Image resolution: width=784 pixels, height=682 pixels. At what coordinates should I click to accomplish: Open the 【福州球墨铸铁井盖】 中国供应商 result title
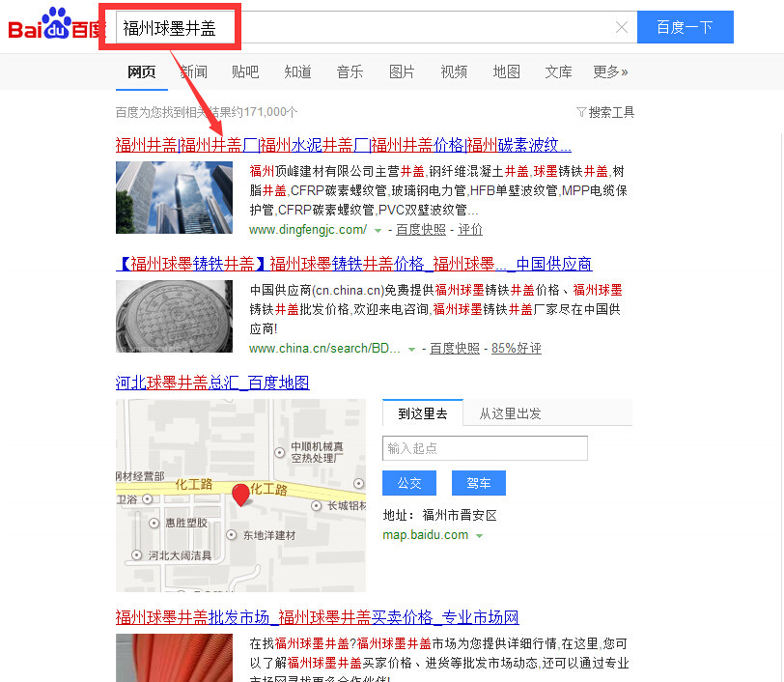click(x=354, y=264)
